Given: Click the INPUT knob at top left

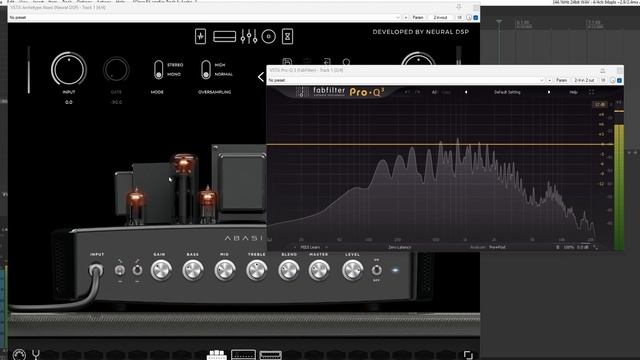Looking at the screenshot, I should (69, 69).
